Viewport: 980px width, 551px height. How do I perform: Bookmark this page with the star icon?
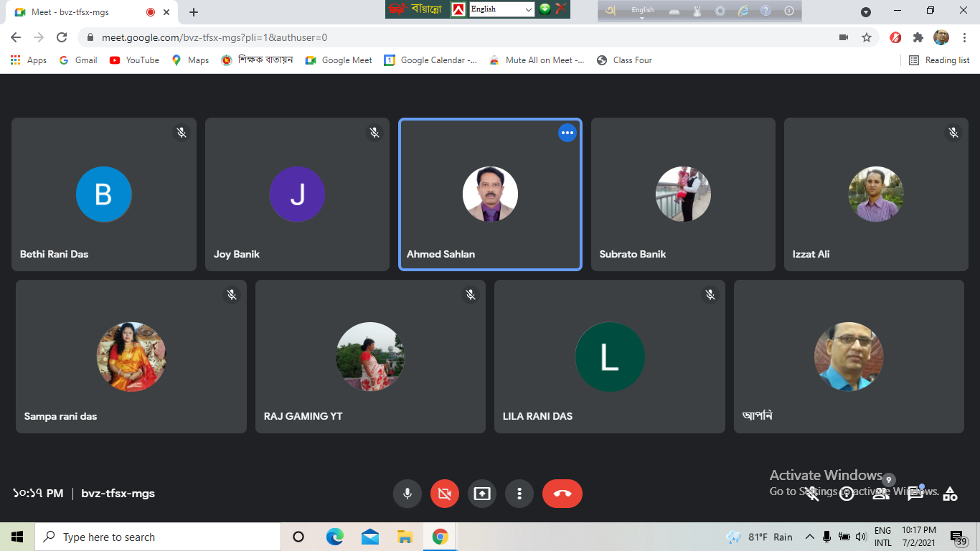pyautogui.click(x=867, y=37)
